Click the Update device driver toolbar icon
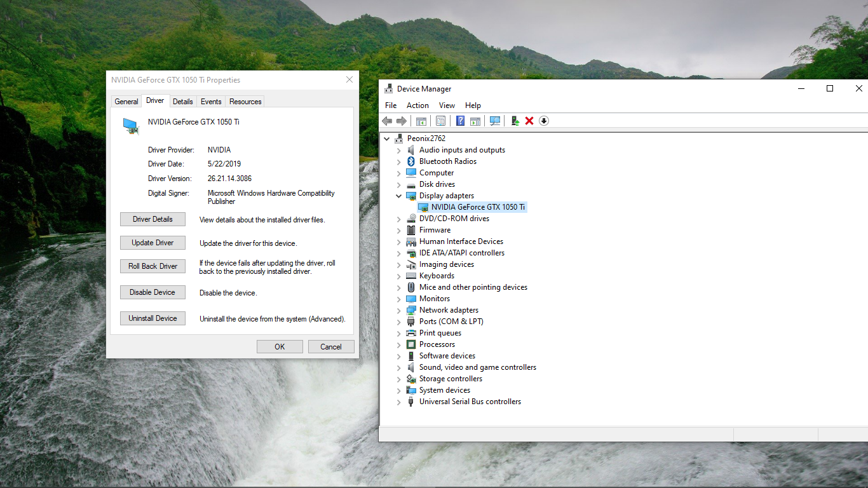The image size is (868, 488). click(515, 121)
